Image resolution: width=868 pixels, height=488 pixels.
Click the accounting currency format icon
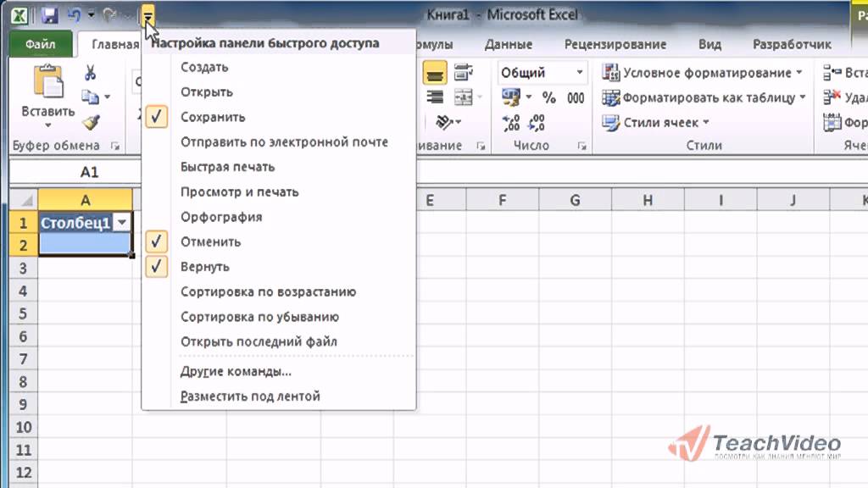pos(511,97)
